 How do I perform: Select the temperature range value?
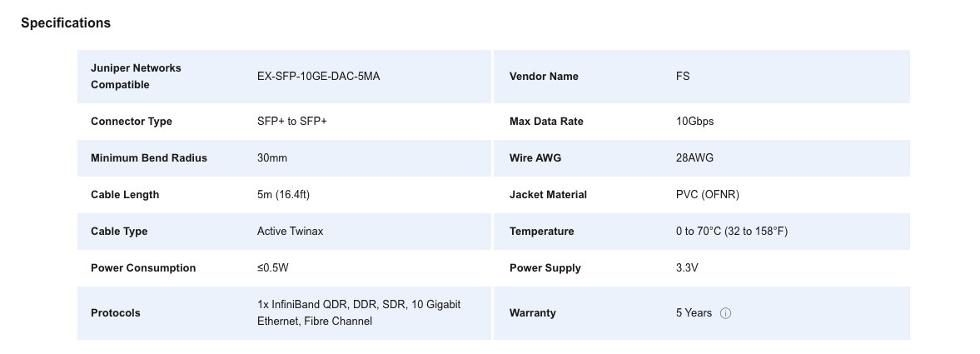click(731, 232)
